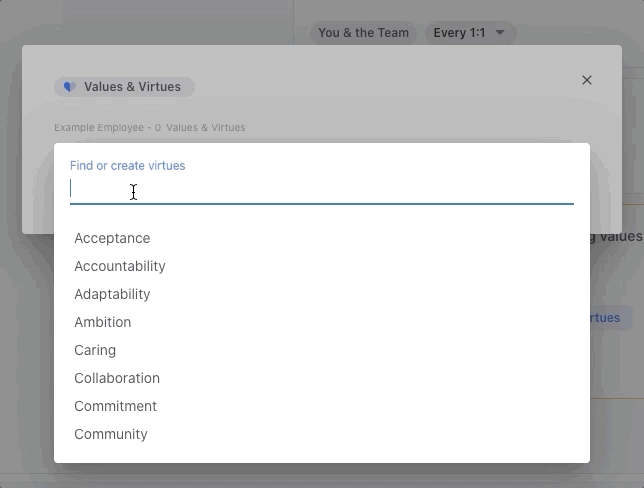
Task: Pick the Collaboration option
Action: tap(117, 378)
